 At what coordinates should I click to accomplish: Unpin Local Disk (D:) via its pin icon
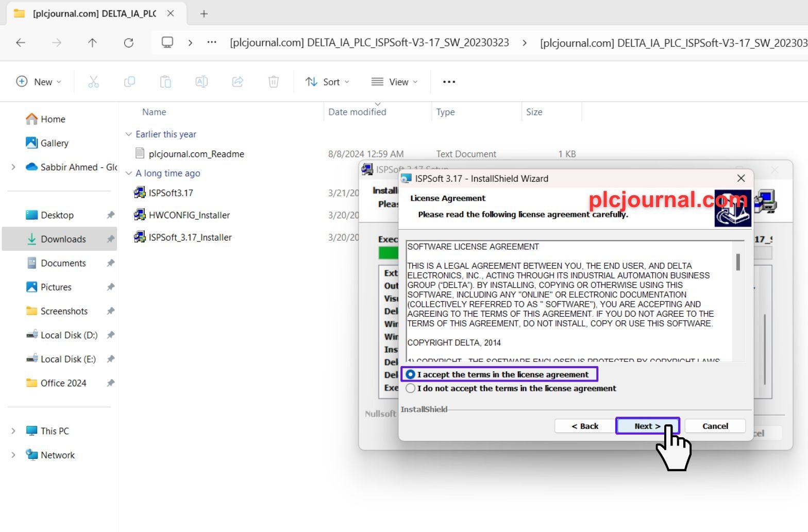[x=110, y=335]
